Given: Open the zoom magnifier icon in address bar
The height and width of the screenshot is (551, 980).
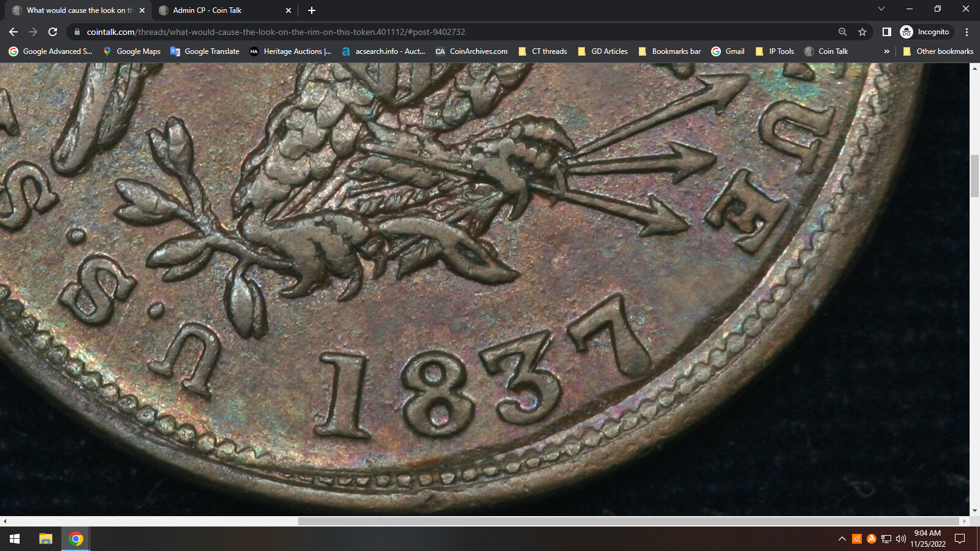Looking at the screenshot, I should click(843, 32).
